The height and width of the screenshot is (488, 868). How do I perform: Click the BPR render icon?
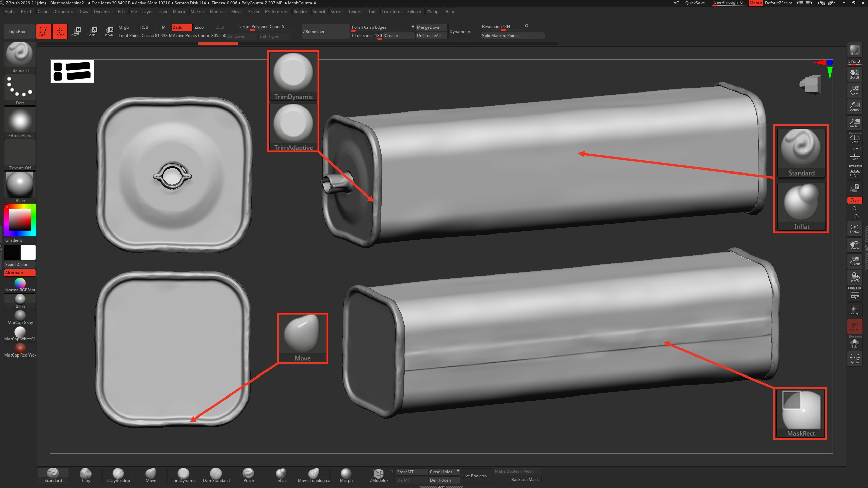[x=854, y=50]
